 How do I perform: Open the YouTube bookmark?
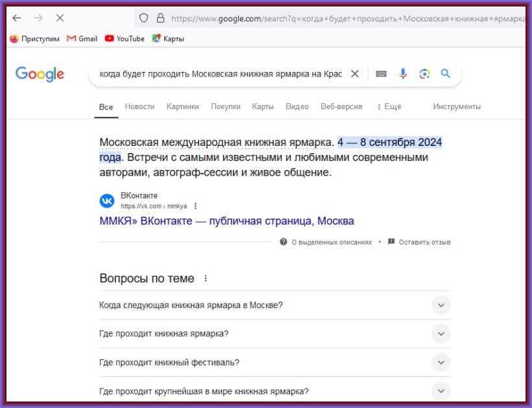tap(125, 39)
